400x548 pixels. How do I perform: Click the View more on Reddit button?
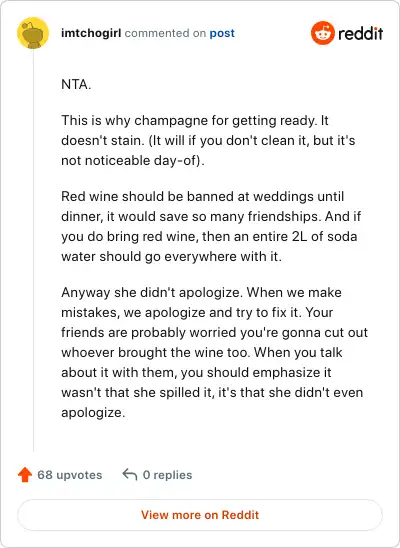200,515
